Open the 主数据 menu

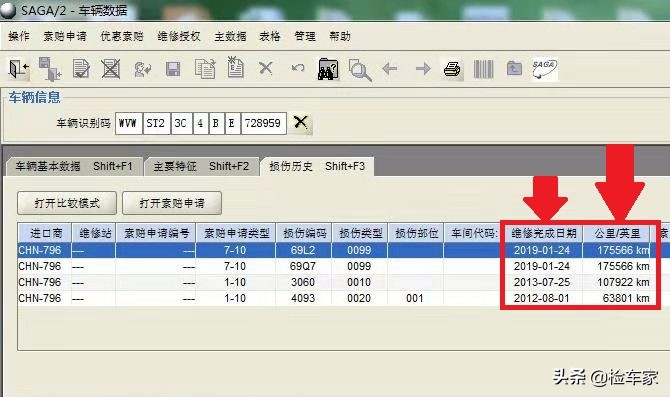click(230, 36)
